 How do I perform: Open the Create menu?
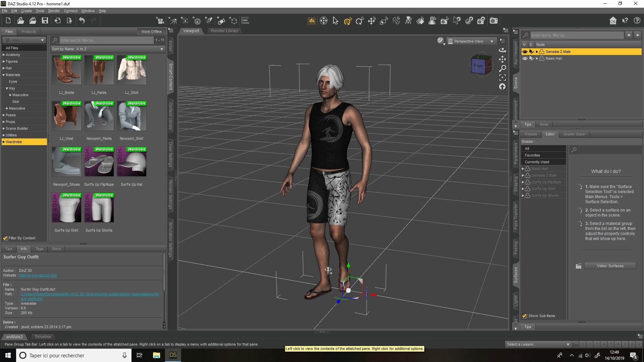pos(26,11)
